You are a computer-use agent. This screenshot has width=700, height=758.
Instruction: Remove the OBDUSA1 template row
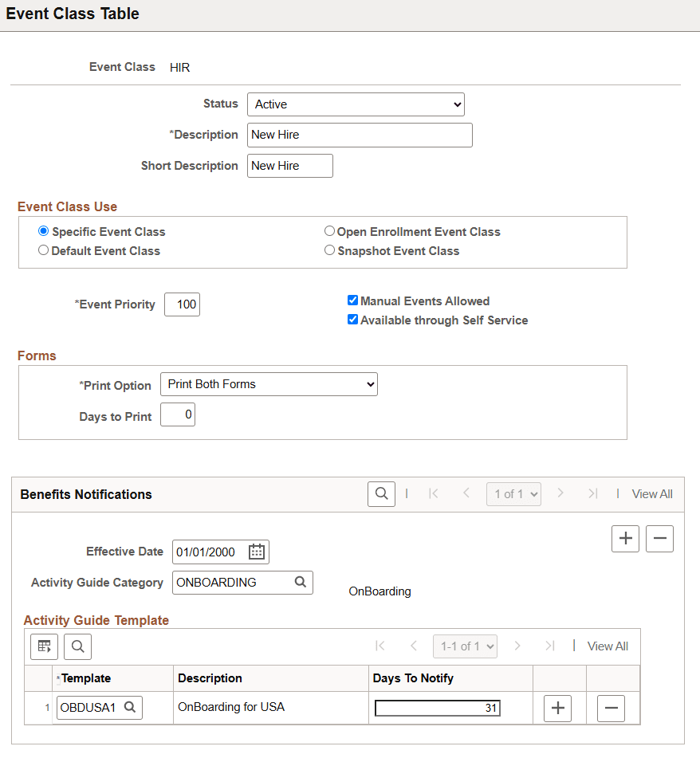(611, 709)
